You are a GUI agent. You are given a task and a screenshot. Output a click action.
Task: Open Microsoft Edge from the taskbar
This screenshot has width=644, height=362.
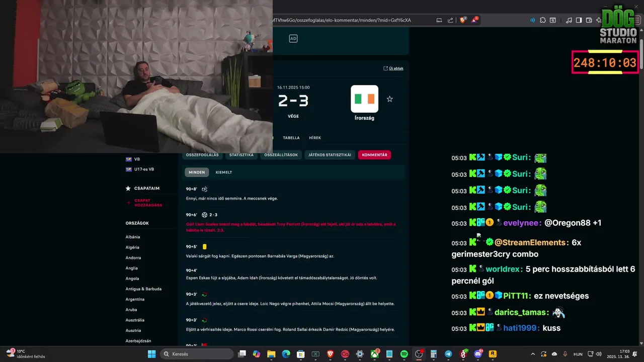[286, 354]
